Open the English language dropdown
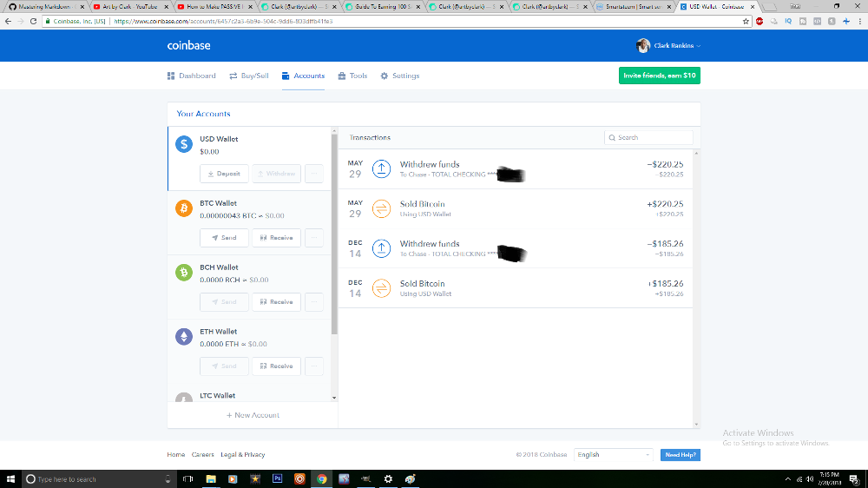 point(614,455)
